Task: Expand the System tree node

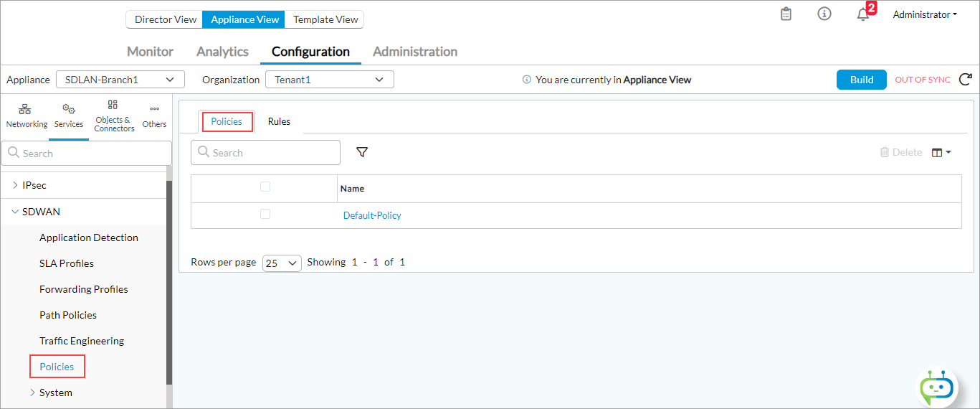Action: tap(33, 392)
